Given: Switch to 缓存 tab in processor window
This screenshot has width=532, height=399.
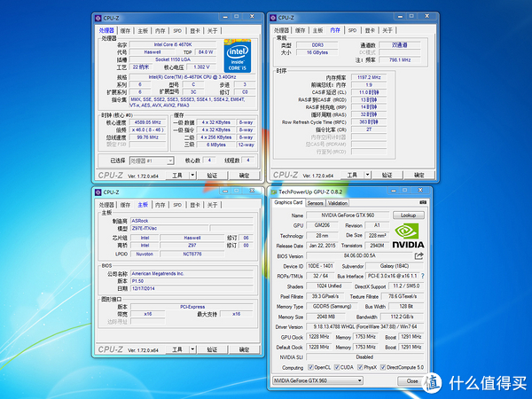Looking at the screenshot, I should tap(125, 31).
